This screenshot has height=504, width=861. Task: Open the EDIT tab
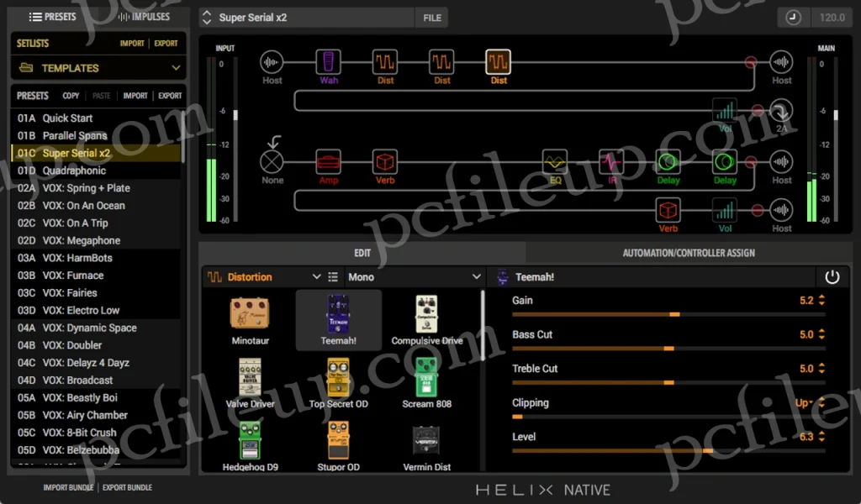pyautogui.click(x=362, y=253)
